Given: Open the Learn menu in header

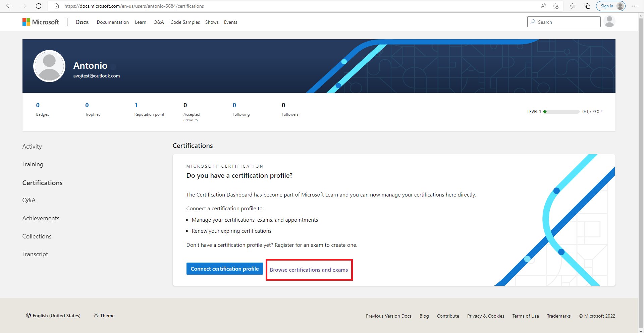Looking at the screenshot, I should 141,22.
